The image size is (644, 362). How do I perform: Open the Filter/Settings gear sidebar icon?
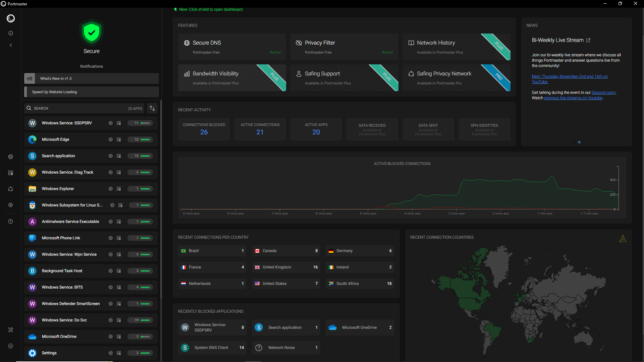(x=11, y=205)
